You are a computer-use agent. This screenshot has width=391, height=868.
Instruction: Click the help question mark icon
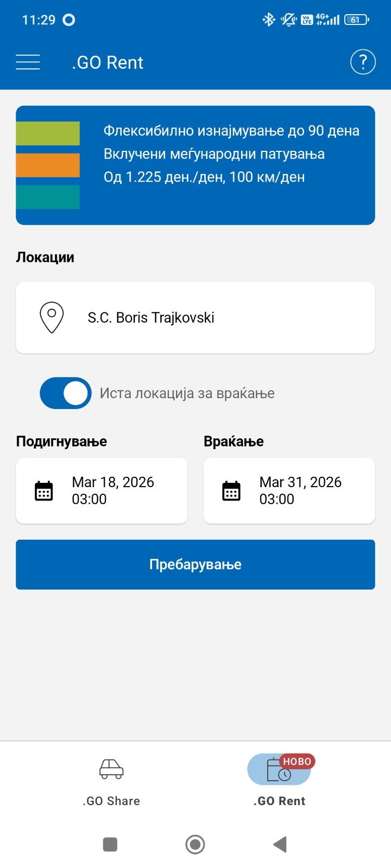click(362, 62)
